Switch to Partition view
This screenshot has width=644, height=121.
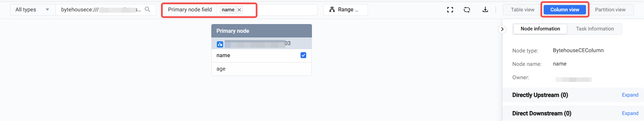(610, 10)
